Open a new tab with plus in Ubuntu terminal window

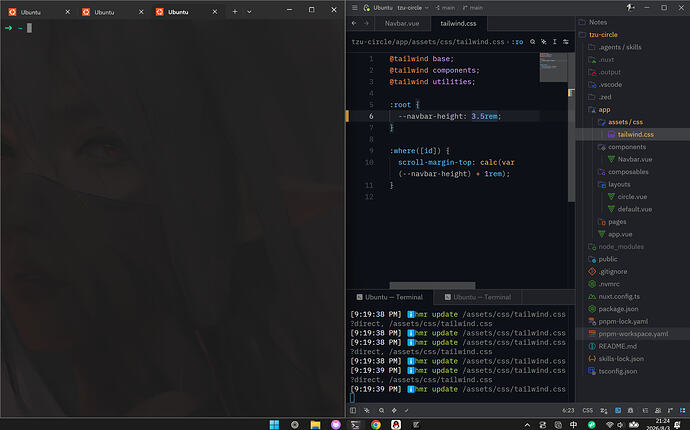click(x=235, y=12)
